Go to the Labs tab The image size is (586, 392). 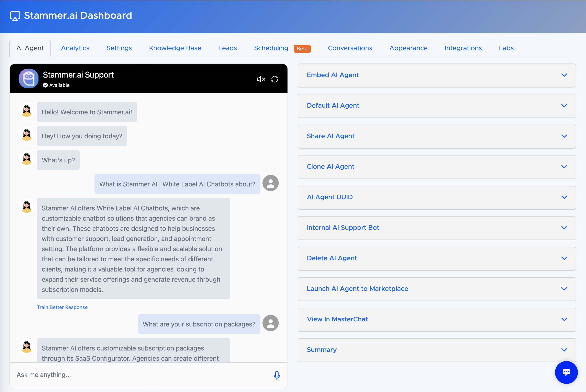pos(506,48)
